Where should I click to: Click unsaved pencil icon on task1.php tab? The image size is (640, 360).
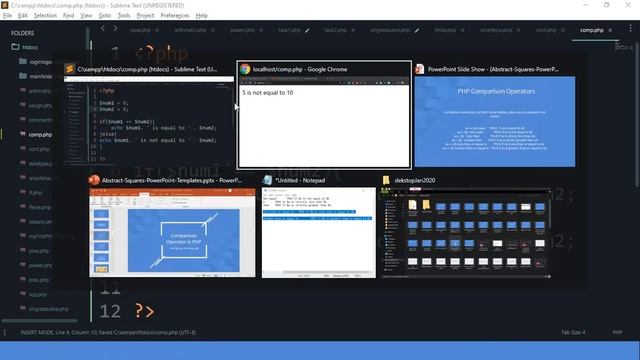[307, 30]
